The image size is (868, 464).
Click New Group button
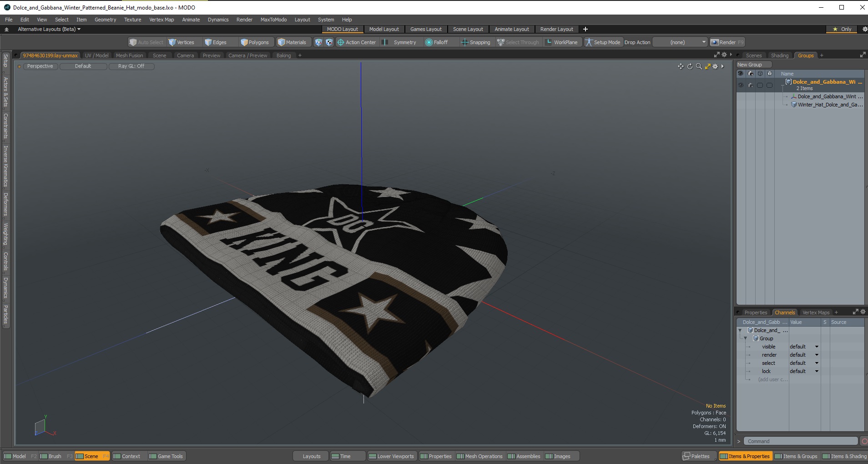click(754, 65)
